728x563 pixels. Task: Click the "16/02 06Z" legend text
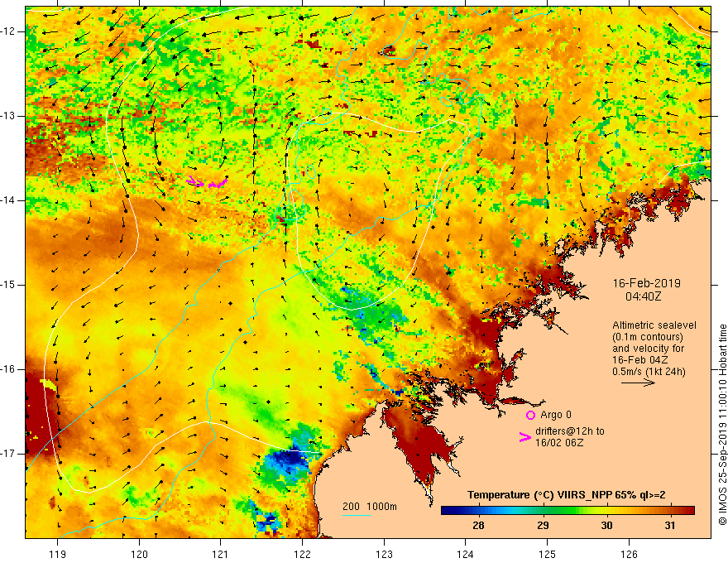[x=559, y=443]
